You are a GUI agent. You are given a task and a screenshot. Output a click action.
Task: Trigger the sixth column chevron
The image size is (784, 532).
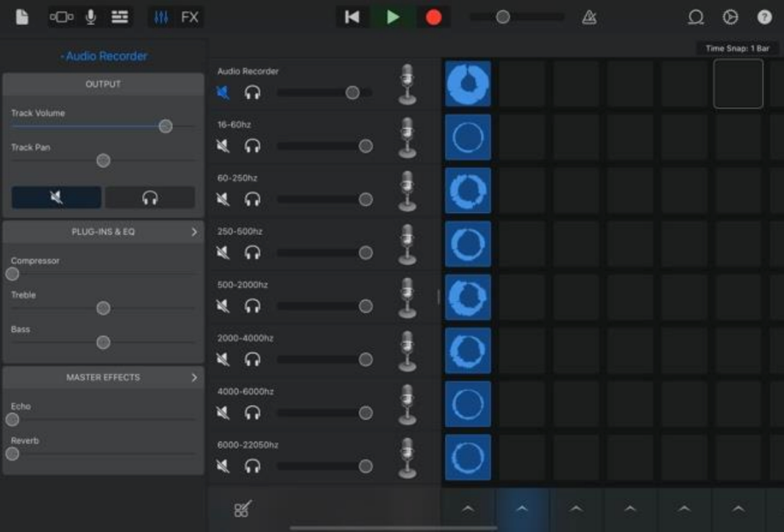[738, 508]
